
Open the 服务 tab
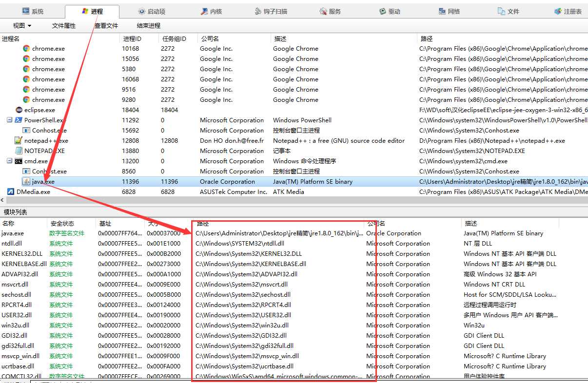pyautogui.click(x=330, y=12)
